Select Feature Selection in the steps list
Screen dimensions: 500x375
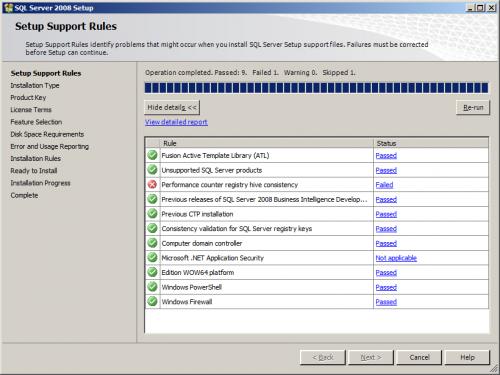click(36, 122)
